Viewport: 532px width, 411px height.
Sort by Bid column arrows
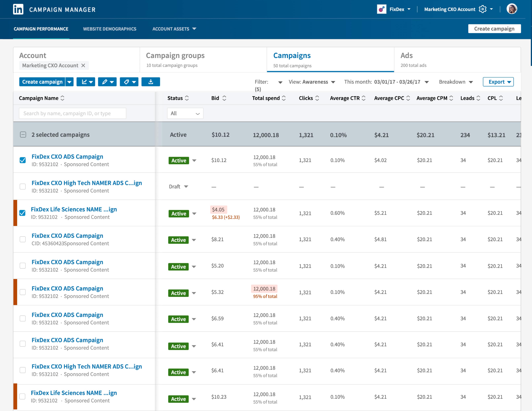coord(224,98)
